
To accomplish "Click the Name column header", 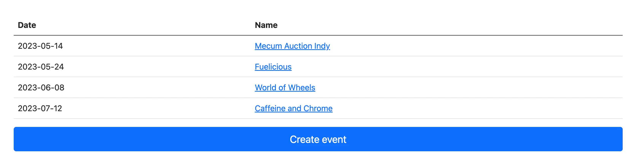I will coord(266,25).
